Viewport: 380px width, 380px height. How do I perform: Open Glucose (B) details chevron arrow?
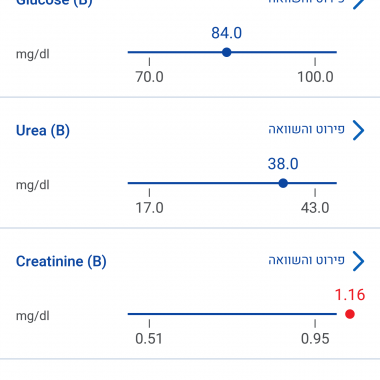[359, 3]
